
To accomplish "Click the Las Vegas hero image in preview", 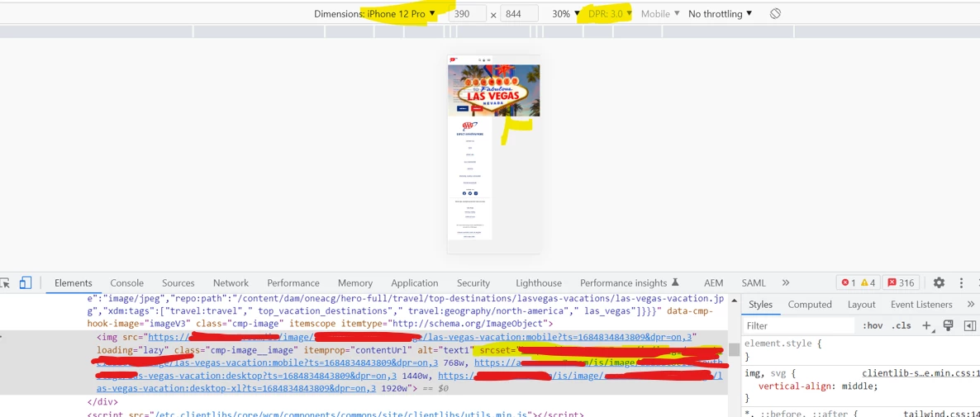I will point(494,91).
